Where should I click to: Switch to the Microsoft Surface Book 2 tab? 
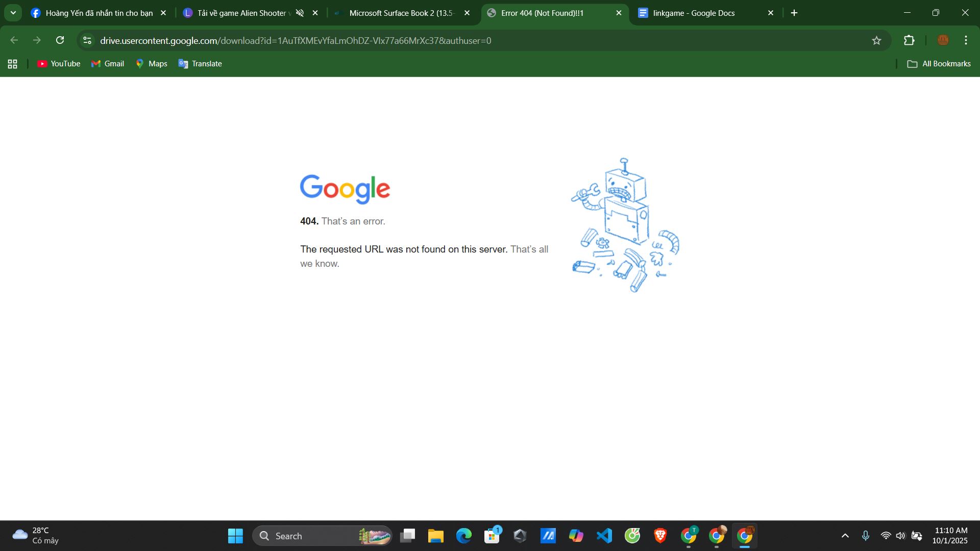coord(401,13)
